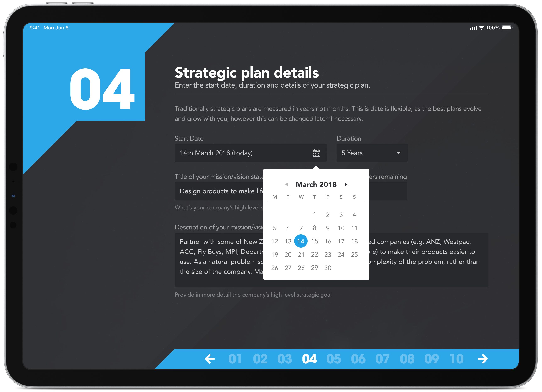The width and height of the screenshot is (542, 392).
Task: Click on March 2018 calendar header
Action: point(315,185)
